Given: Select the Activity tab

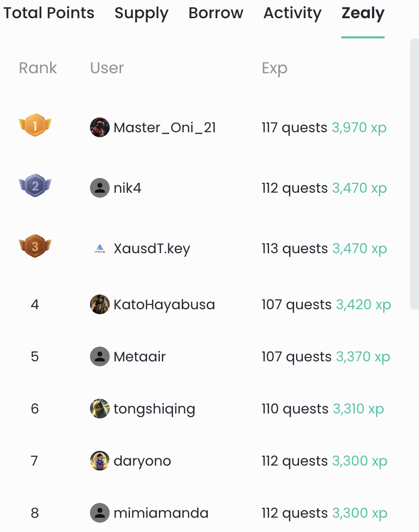Looking at the screenshot, I should 293,14.
